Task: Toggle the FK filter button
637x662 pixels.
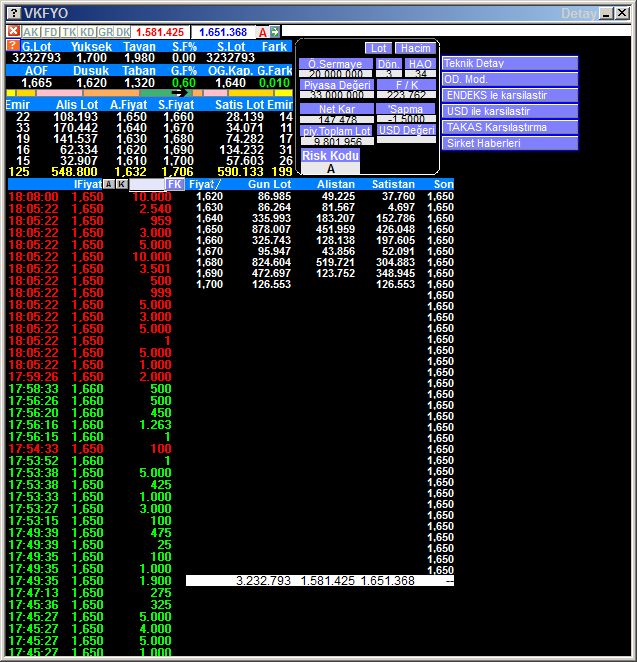Action: tap(175, 184)
